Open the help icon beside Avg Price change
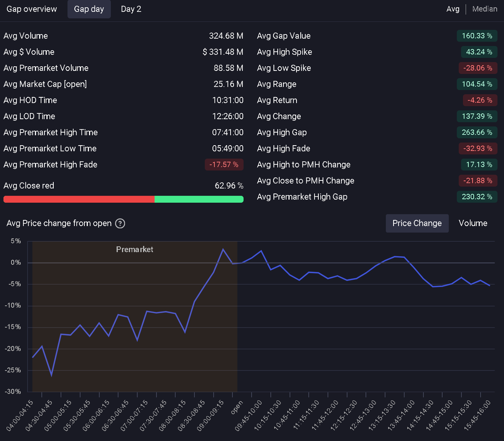The width and height of the screenshot is (504, 441). [x=120, y=223]
